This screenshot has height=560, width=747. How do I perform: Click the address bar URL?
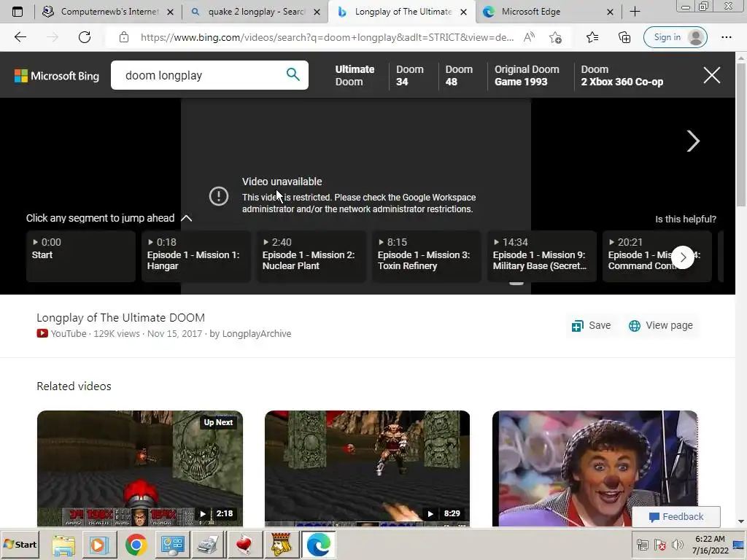coord(327,37)
